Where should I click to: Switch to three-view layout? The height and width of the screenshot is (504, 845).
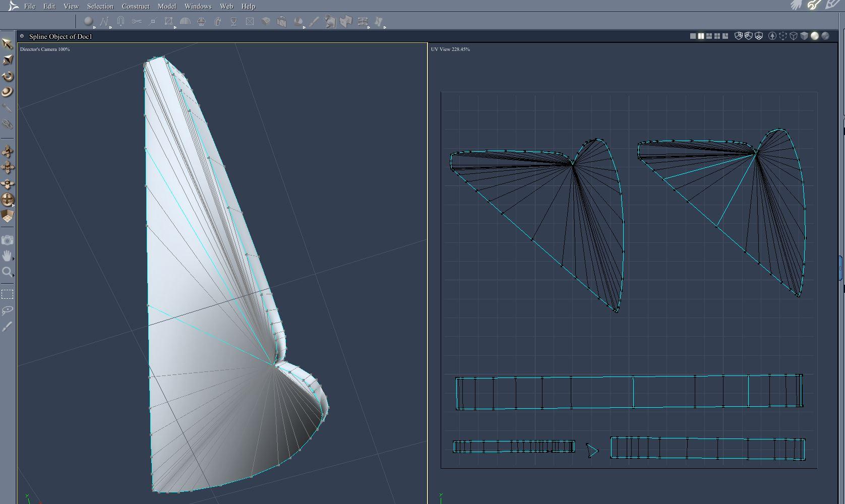(x=709, y=36)
